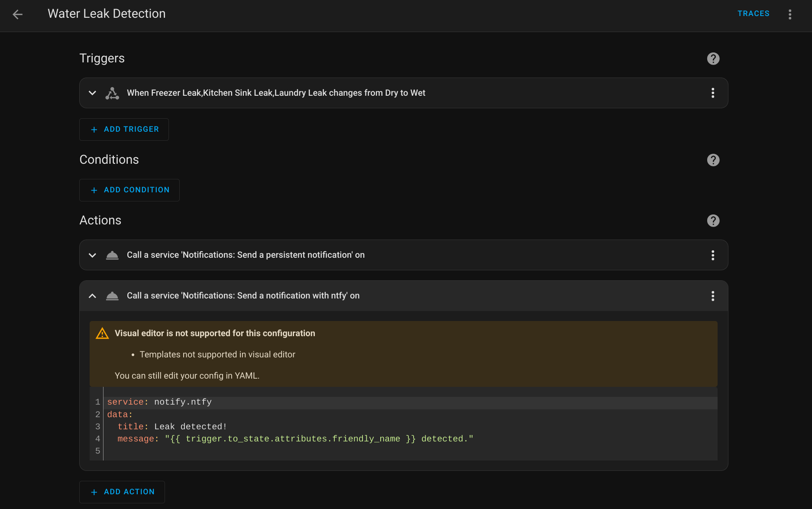Click 'Templates not supported in visual editor' text

point(217,354)
